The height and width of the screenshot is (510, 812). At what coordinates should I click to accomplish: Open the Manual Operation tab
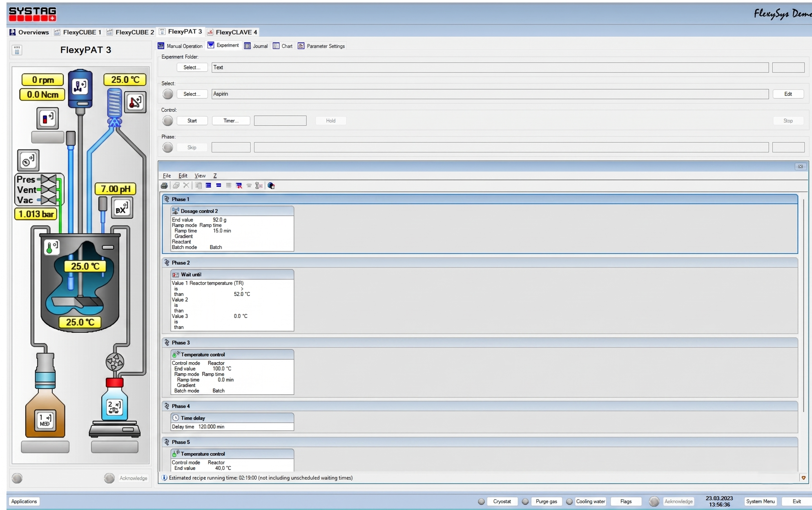coord(180,46)
